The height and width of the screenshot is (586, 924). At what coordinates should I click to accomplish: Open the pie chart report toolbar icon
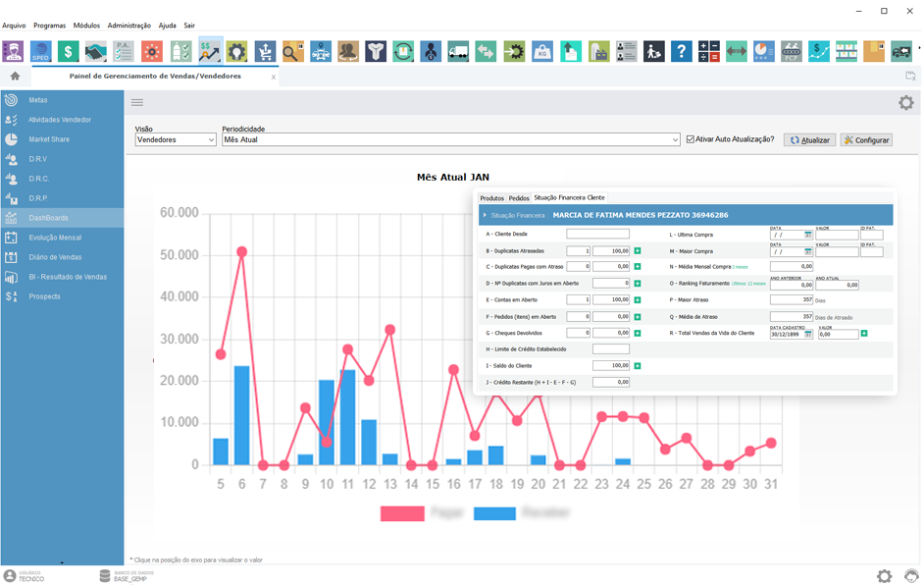(x=764, y=51)
